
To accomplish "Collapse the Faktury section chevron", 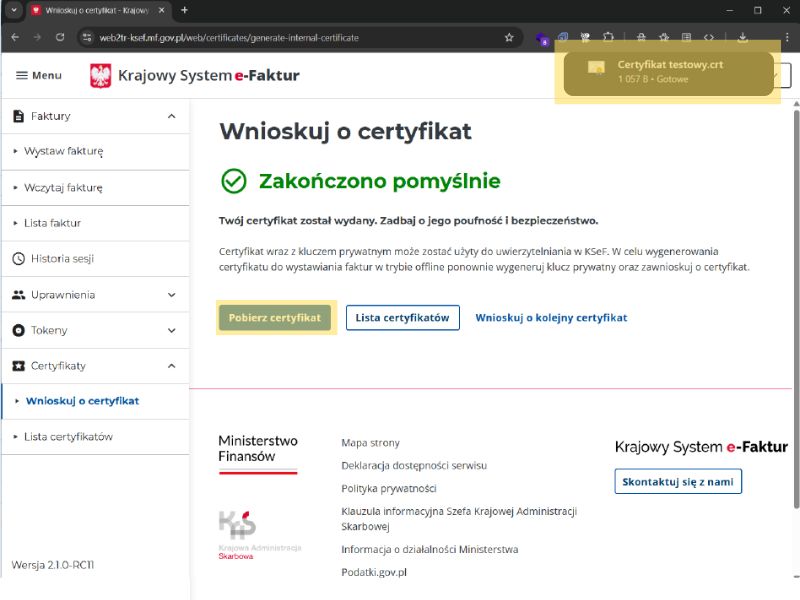I will pos(171,116).
